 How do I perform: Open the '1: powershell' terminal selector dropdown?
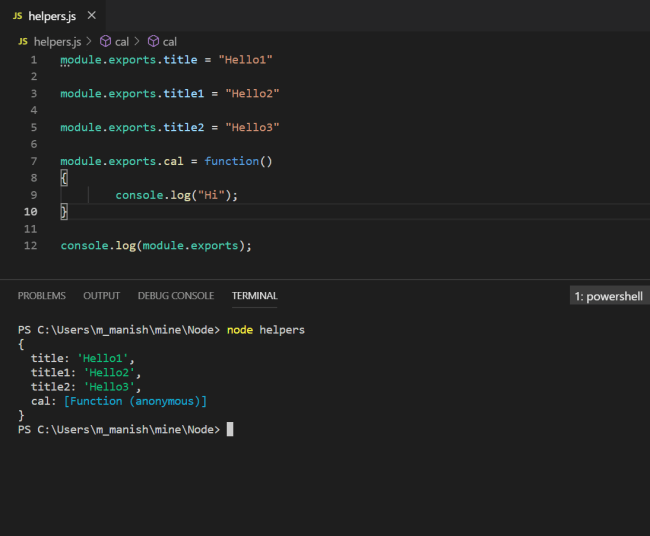click(x=609, y=296)
